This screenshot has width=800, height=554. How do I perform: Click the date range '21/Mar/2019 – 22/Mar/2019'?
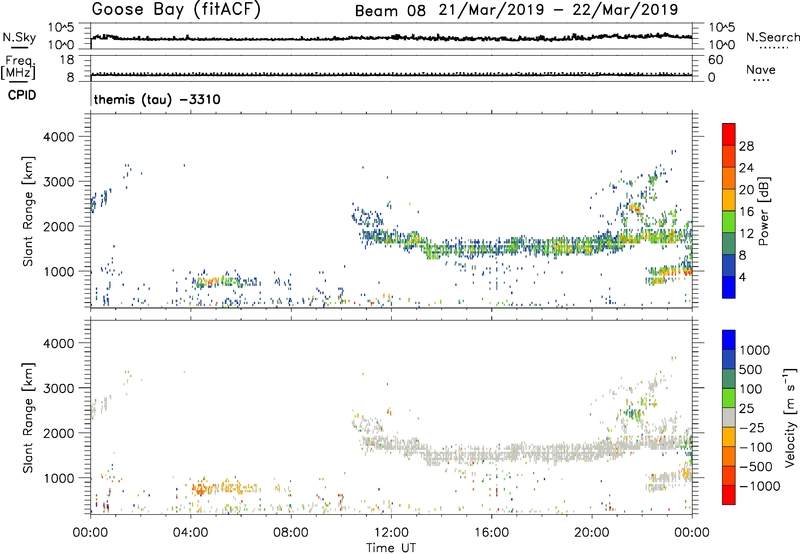[559, 10]
